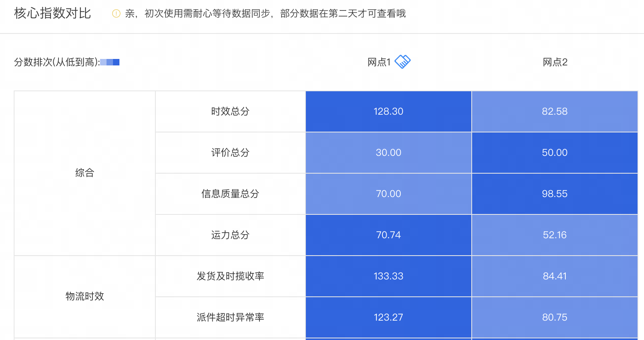The height and width of the screenshot is (340, 644).
Task: Click the 信息质量总分 row label
Action: 230,194
